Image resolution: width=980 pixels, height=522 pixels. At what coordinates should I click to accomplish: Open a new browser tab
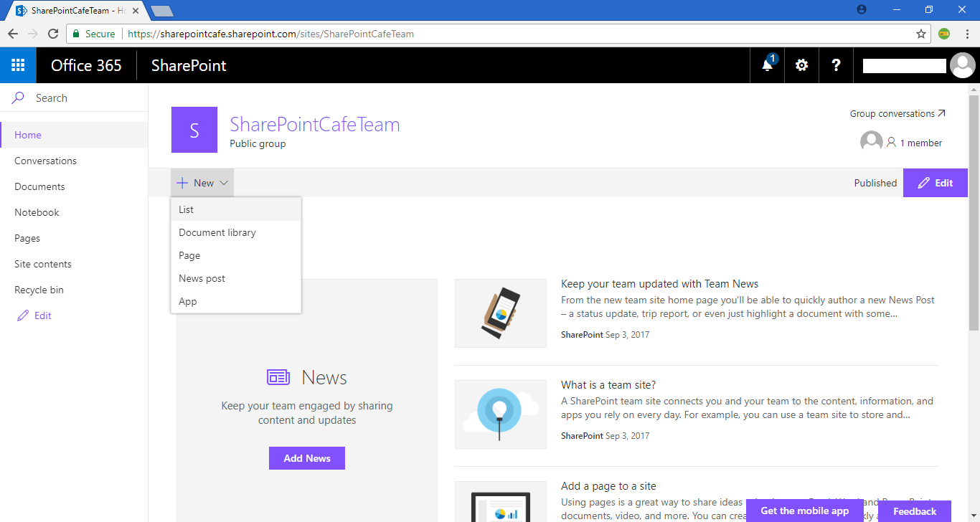pos(162,11)
